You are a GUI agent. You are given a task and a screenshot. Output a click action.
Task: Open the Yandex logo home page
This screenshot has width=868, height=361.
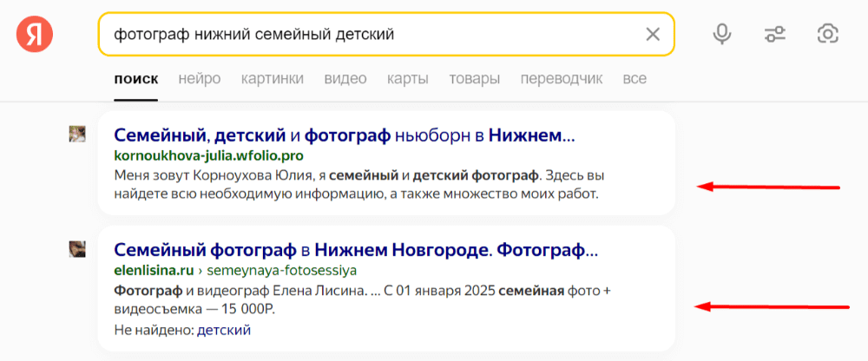point(35,35)
